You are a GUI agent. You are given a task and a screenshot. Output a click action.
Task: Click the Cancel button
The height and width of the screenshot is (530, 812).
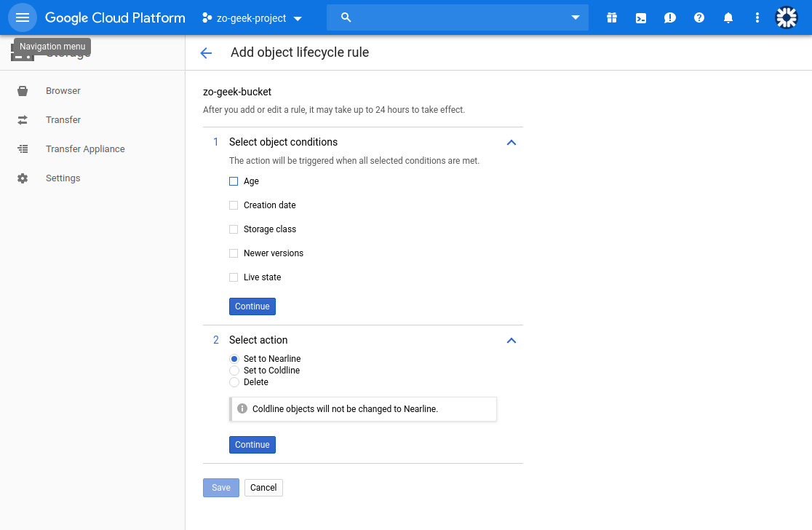(x=263, y=488)
